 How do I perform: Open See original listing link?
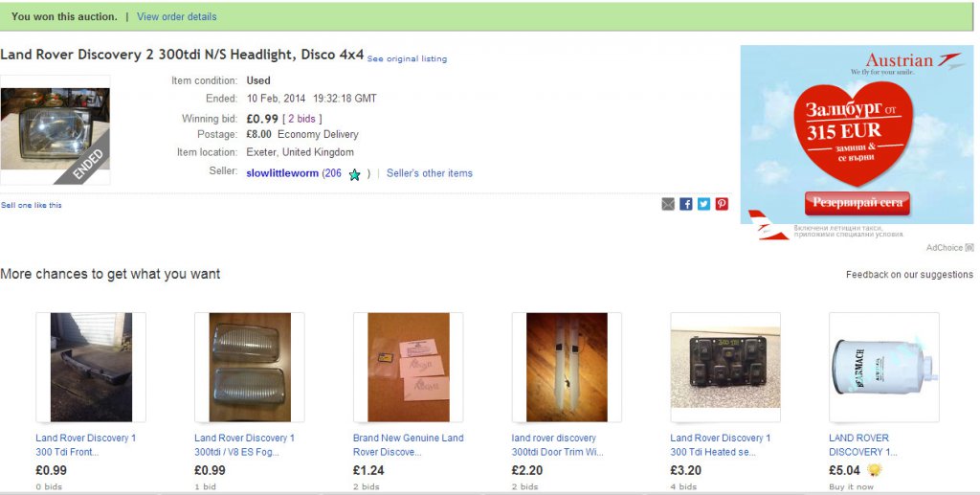(x=407, y=58)
